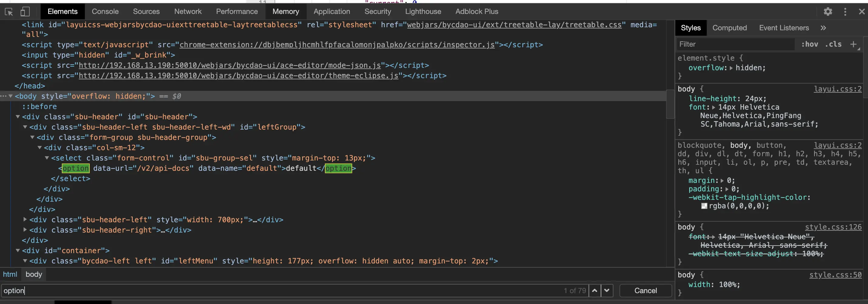Click the Styles Filter input field
The width and height of the screenshot is (868, 304).
pos(736,44)
